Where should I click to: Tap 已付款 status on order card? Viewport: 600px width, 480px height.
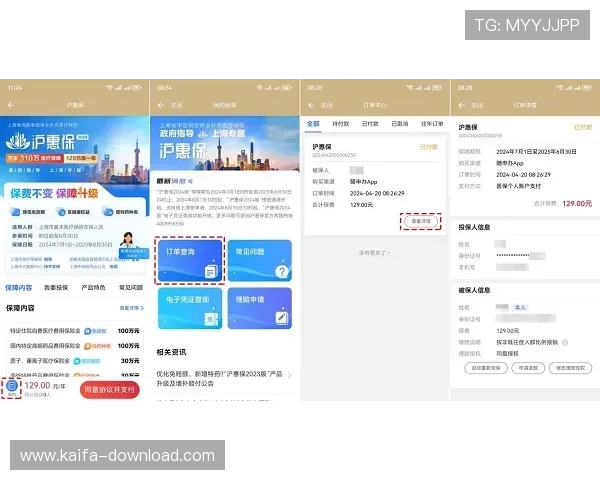coord(429,147)
